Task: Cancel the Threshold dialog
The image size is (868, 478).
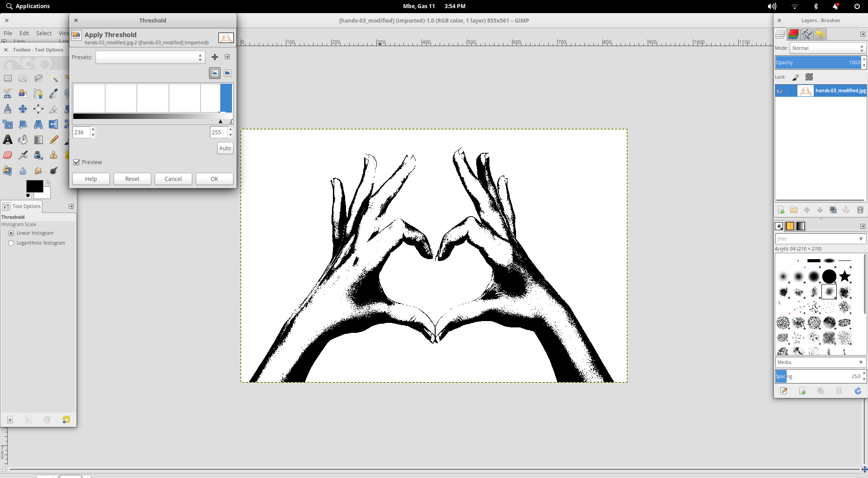Action: point(173,179)
